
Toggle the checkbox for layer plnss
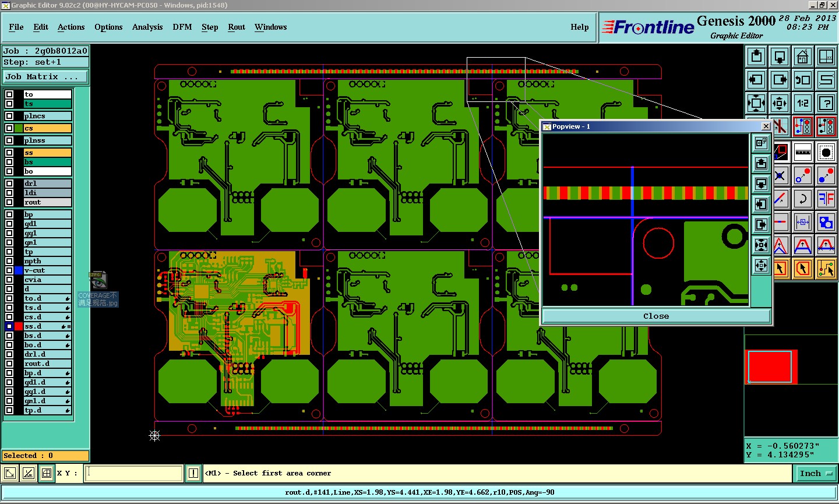coord(9,140)
